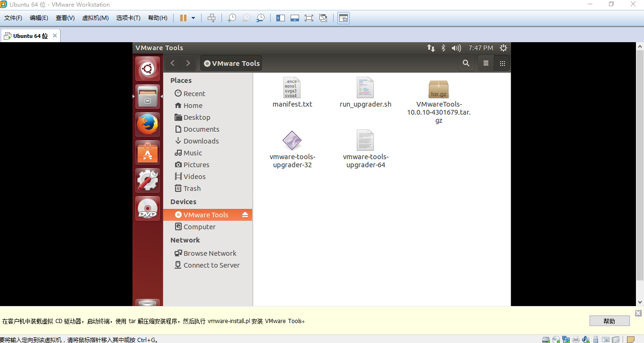Click the DVD launcher icon

pos(148,208)
